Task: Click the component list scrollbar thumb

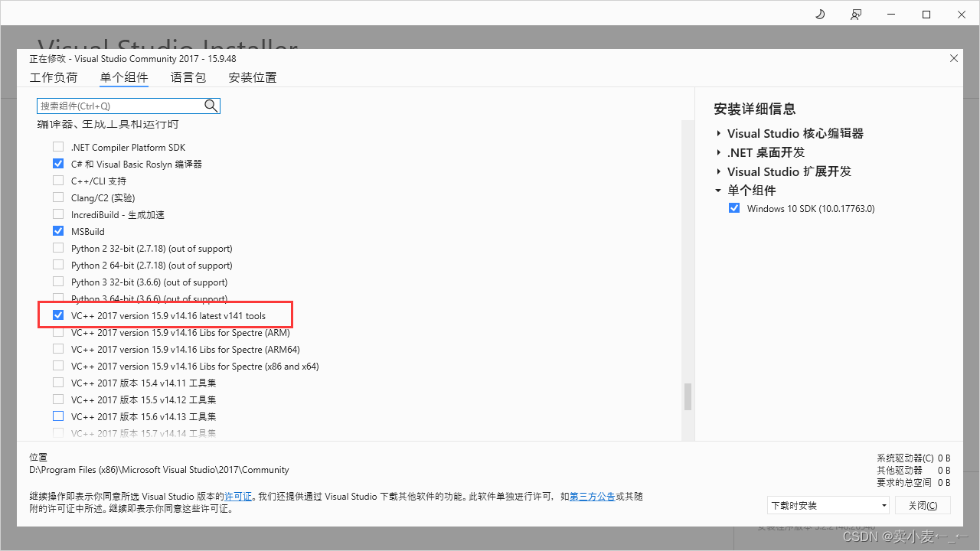Action: pyautogui.click(x=688, y=396)
